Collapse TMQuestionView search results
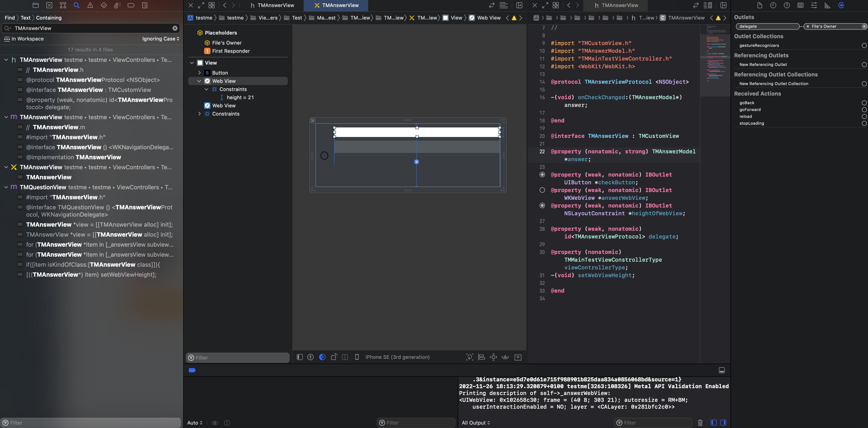 point(6,187)
